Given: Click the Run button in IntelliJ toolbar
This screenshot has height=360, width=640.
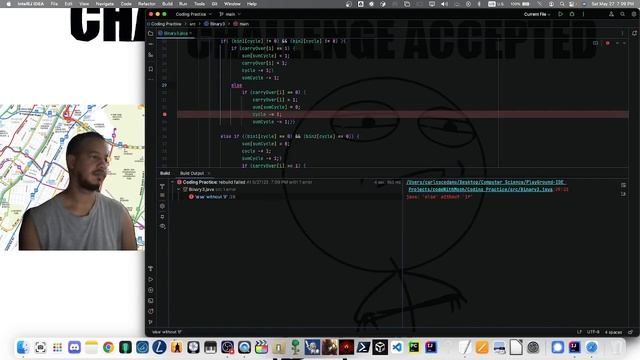Looking at the screenshot, I should [560, 14].
